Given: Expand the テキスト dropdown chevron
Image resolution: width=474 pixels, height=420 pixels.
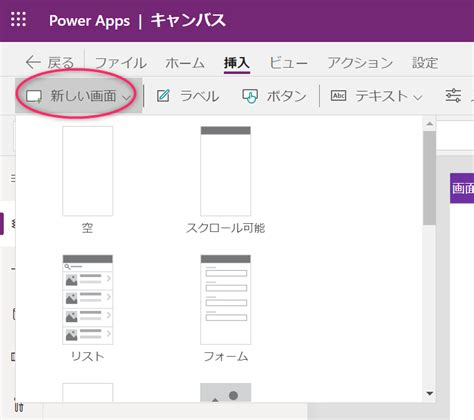Looking at the screenshot, I should (418, 97).
